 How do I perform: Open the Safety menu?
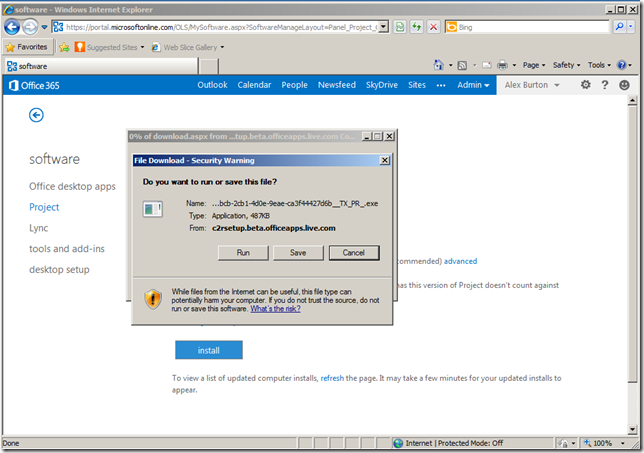pyautogui.click(x=566, y=65)
